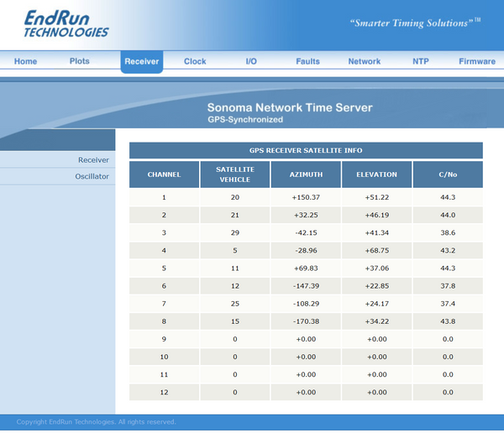This screenshot has width=504, height=438.
Task: Select elevation value +37.06
Action: (x=376, y=269)
